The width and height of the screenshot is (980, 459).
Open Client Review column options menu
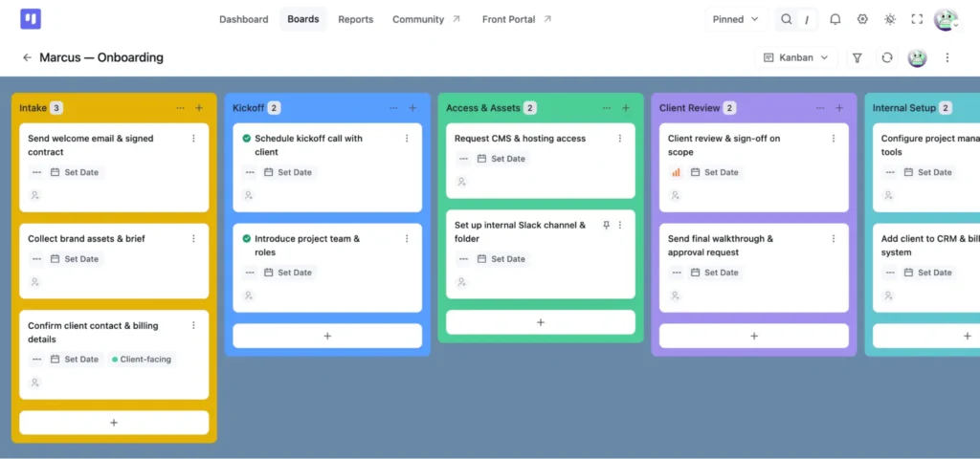click(820, 108)
